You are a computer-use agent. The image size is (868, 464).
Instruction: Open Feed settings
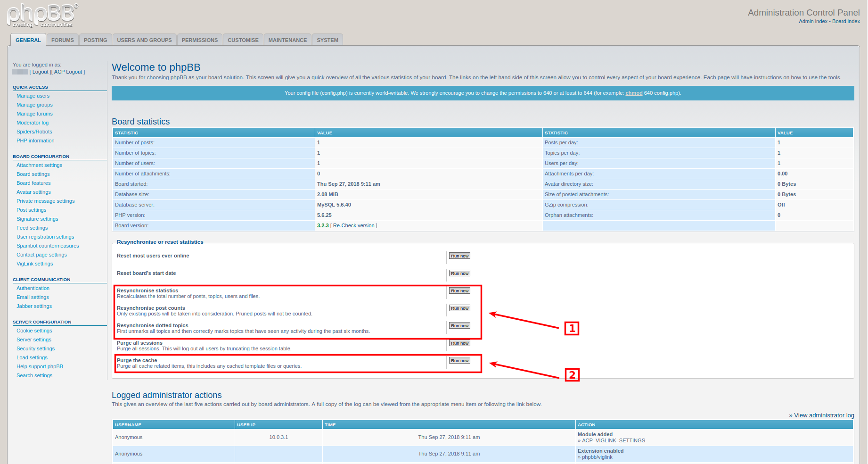(32, 228)
